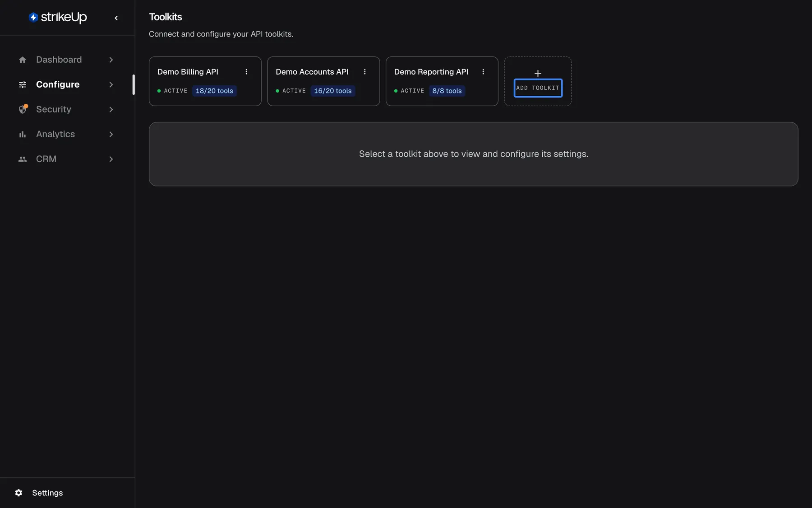
Task: Open Demo Reporting API options menu
Action: pos(483,72)
